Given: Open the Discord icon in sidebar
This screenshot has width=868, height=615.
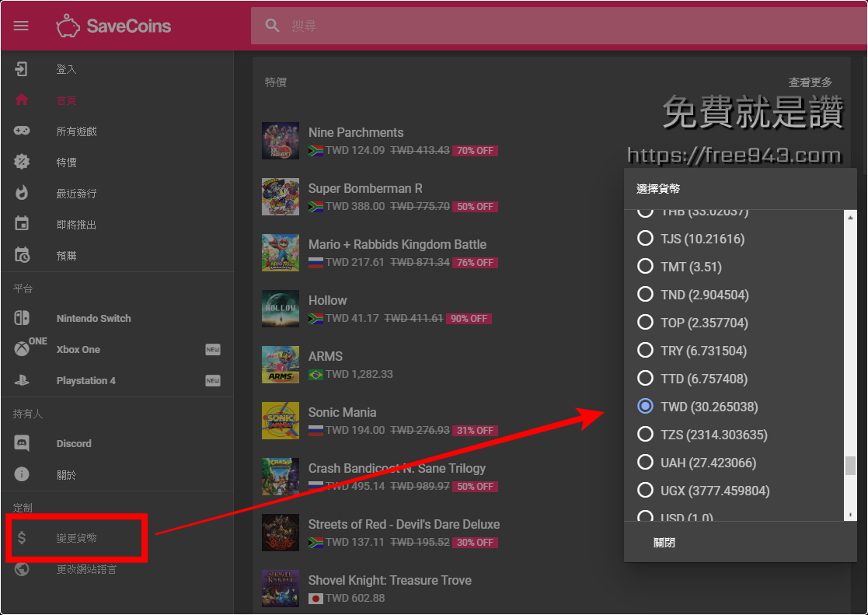Looking at the screenshot, I should coord(22,443).
